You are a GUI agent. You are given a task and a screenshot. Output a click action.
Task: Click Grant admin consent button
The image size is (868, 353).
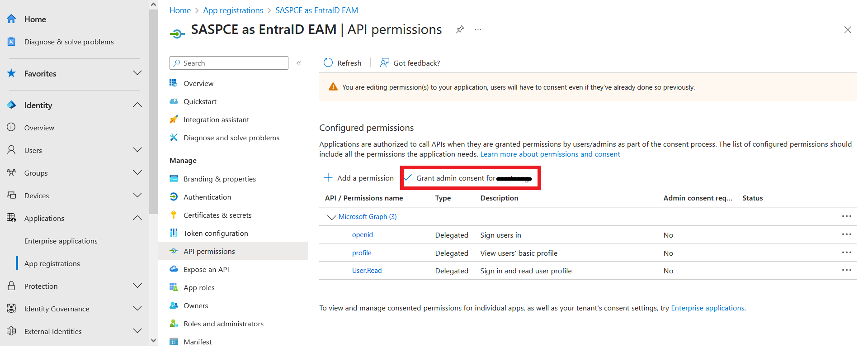pos(470,178)
